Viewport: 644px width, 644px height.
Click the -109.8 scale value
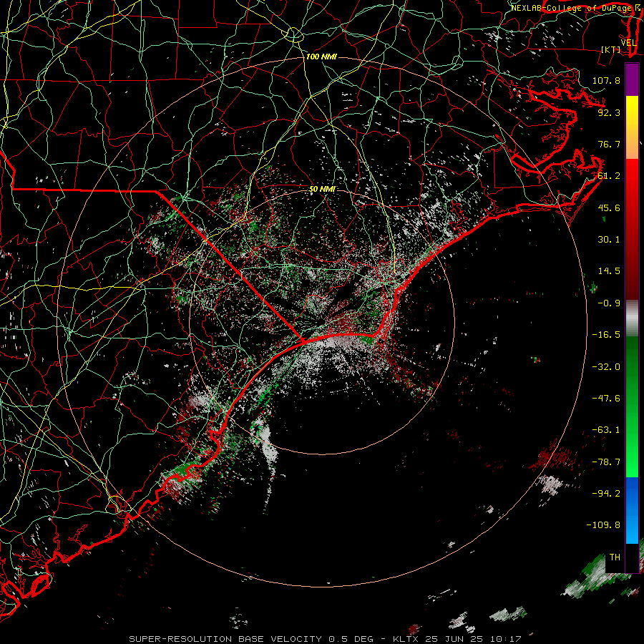[x=603, y=525]
